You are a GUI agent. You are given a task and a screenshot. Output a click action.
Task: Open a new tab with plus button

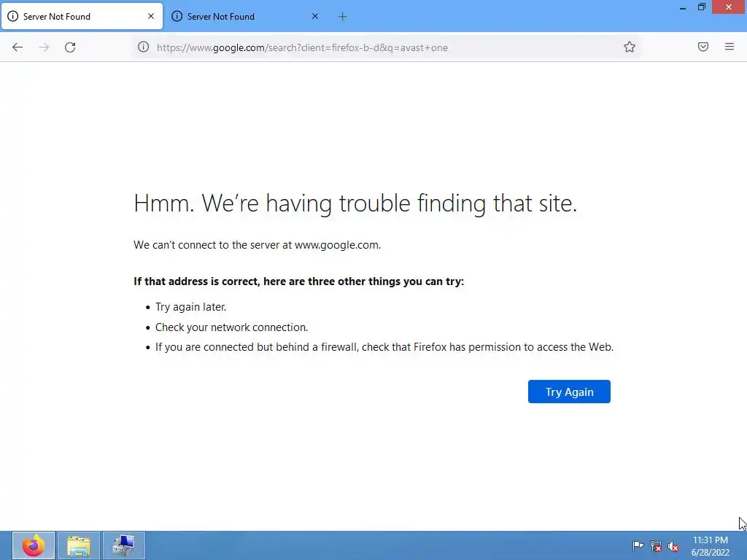point(343,17)
